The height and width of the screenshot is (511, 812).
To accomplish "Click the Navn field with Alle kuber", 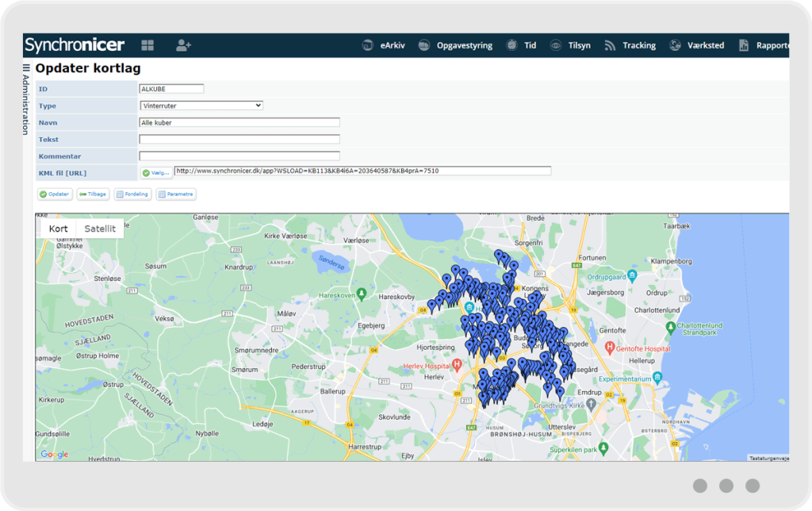I will pyautogui.click(x=239, y=123).
